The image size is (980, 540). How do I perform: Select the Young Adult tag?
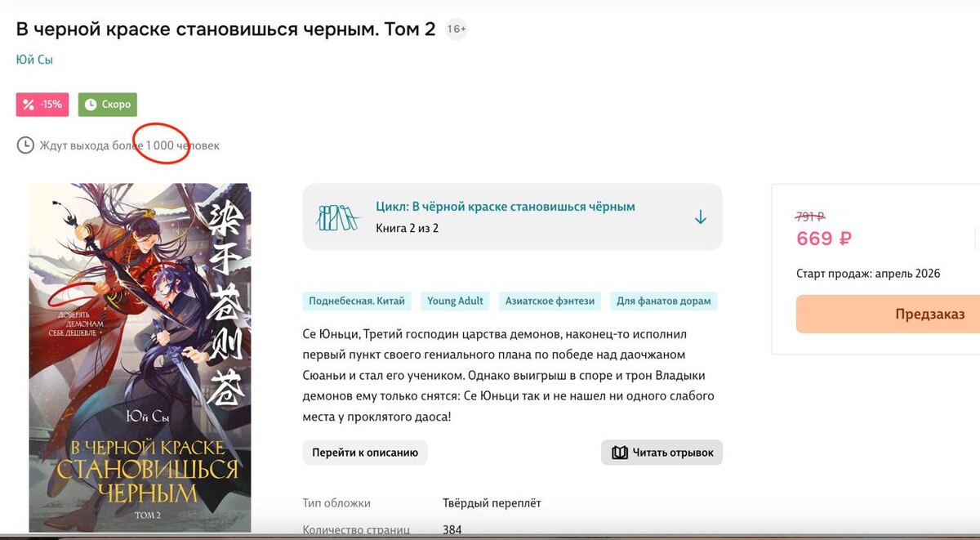(x=456, y=301)
